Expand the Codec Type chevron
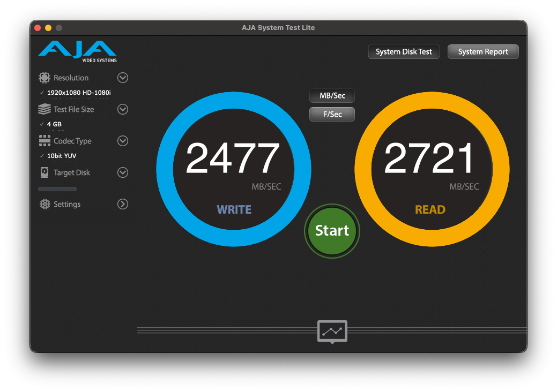 123,141
